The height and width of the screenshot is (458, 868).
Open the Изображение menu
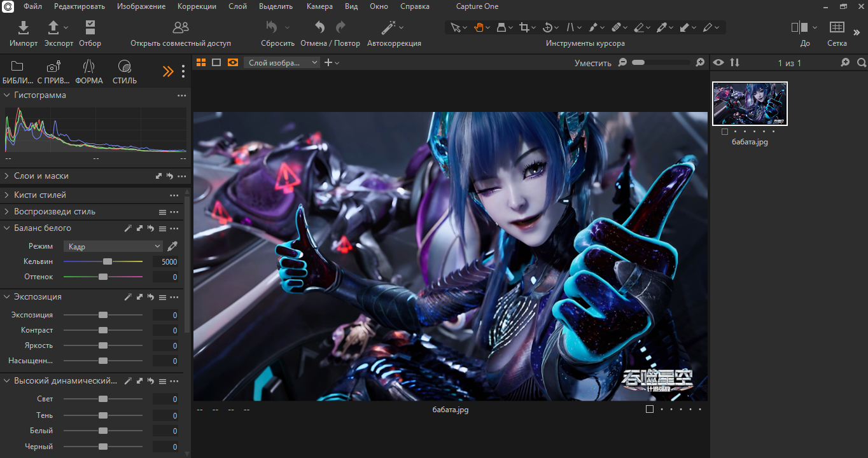[141, 6]
